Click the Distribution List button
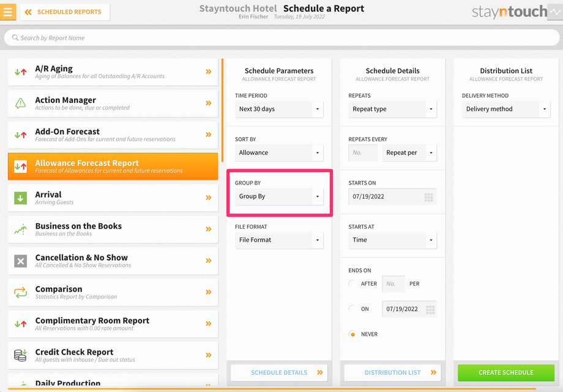The height and width of the screenshot is (392, 563). click(x=392, y=372)
